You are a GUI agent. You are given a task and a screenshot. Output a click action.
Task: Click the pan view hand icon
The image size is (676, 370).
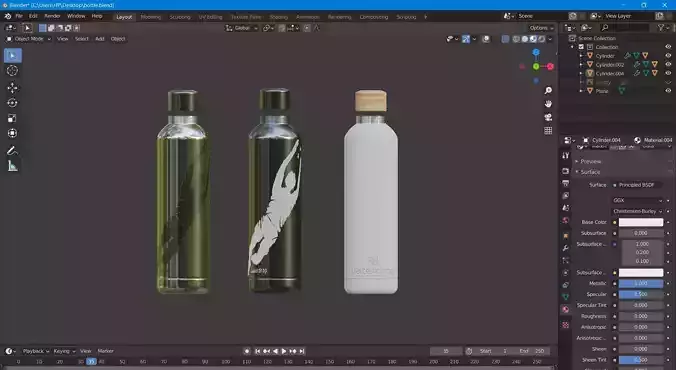pos(548,104)
